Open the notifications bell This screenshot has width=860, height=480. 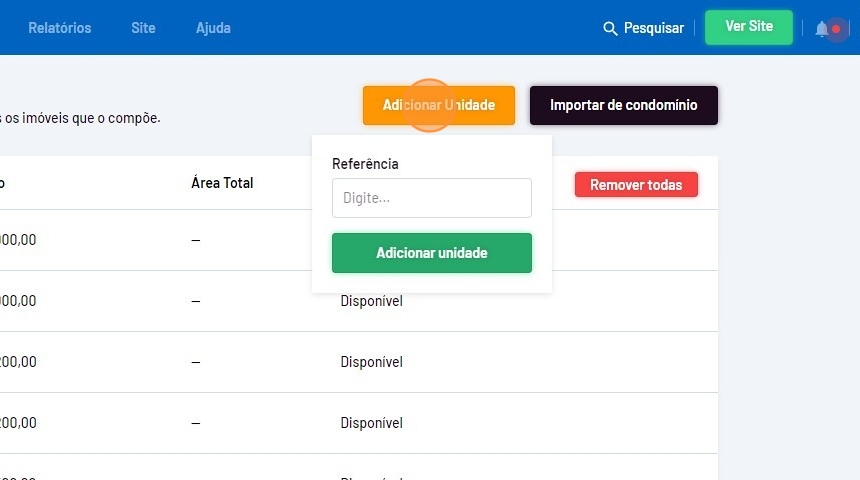pyautogui.click(x=822, y=29)
